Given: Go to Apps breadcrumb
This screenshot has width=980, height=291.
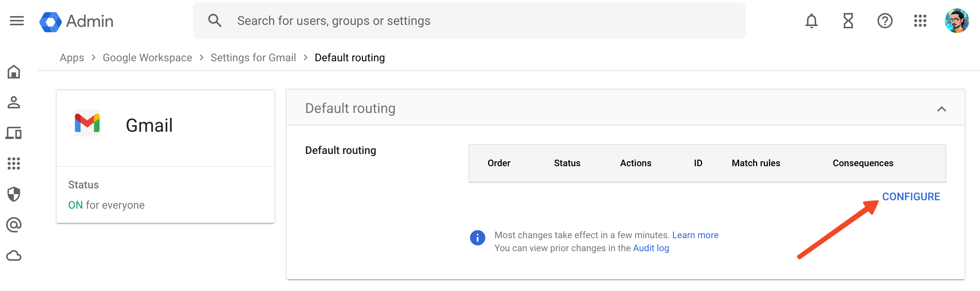Looking at the screenshot, I should click(72, 57).
